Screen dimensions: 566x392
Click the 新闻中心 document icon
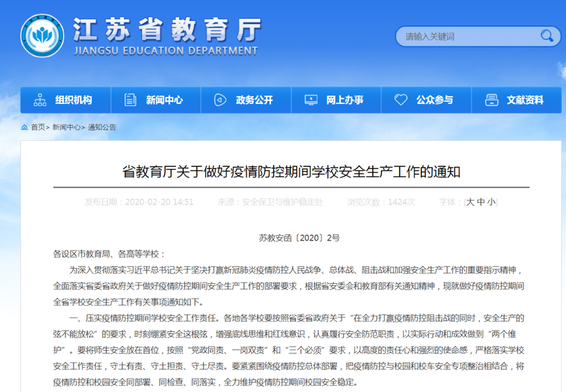tap(130, 100)
